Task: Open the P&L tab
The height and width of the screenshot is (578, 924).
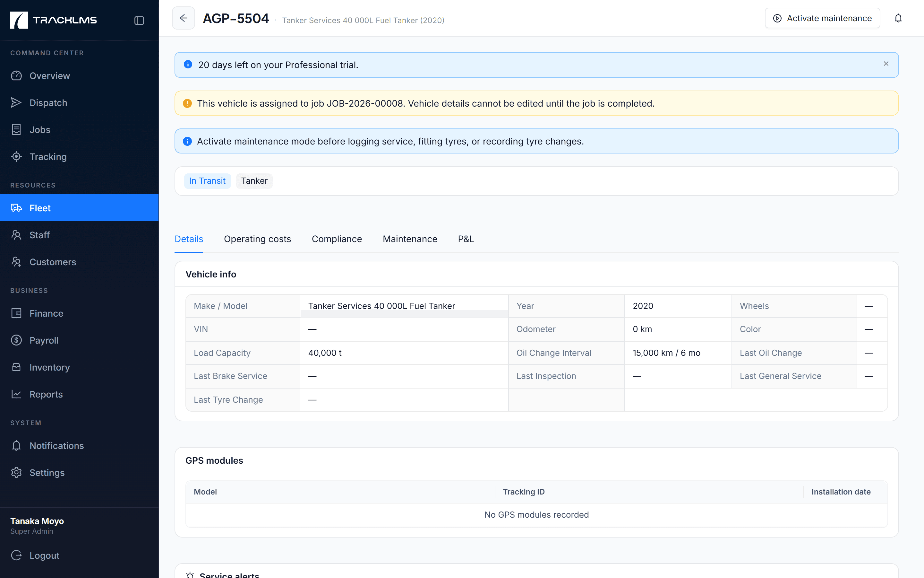Action: point(466,239)
